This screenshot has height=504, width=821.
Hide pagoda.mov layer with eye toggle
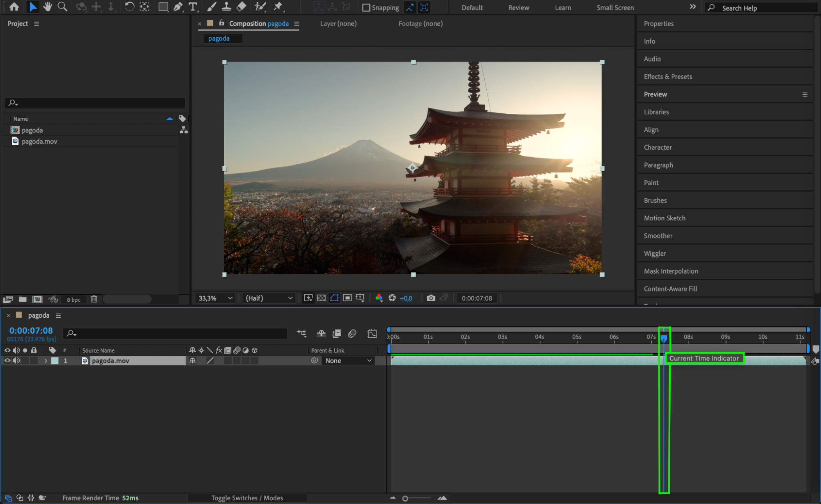(x=7, y=360)
